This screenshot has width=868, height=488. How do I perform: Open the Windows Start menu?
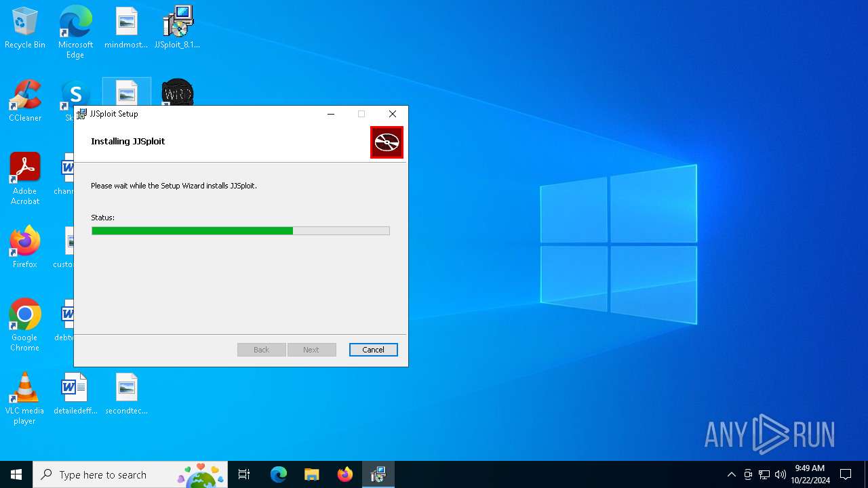point(16,474)
